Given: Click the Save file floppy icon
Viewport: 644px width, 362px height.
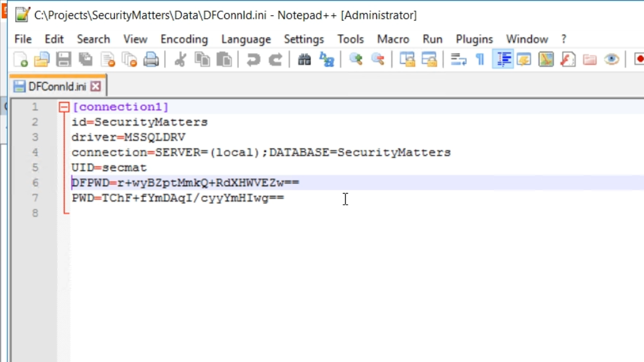Looking at the screenshot, I should (63, 60).
